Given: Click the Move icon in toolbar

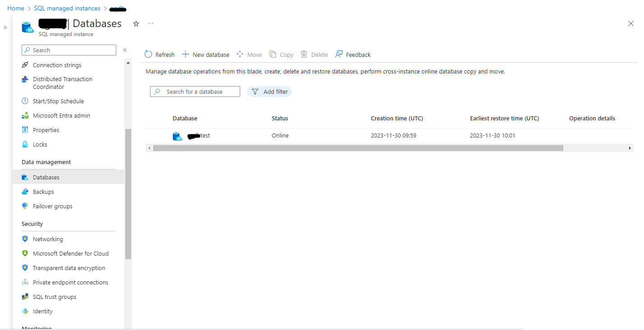Looking at the screenshot, I should coord(240,54).
